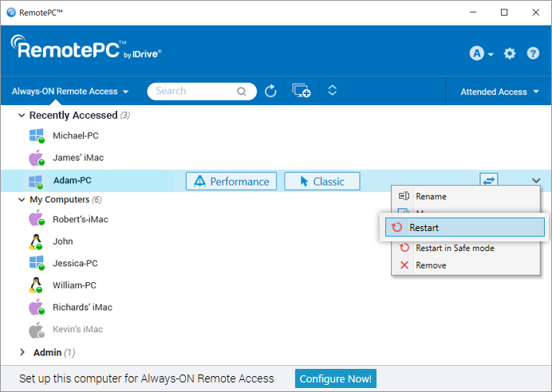Click the Configure Now! button
This screenshot has height=392, width=552.
point(336,378)
